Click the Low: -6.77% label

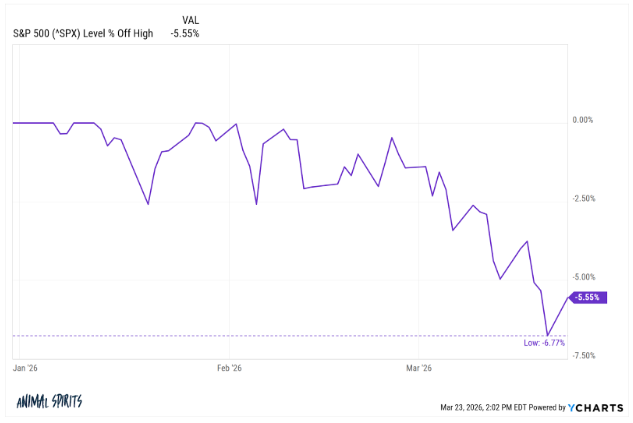click(544, 343)
